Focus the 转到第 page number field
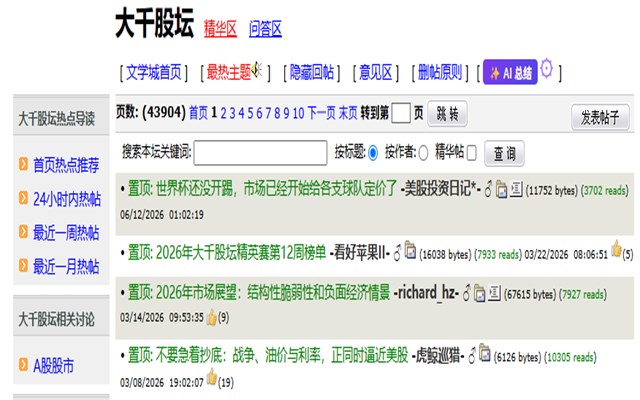 [401, 113]
